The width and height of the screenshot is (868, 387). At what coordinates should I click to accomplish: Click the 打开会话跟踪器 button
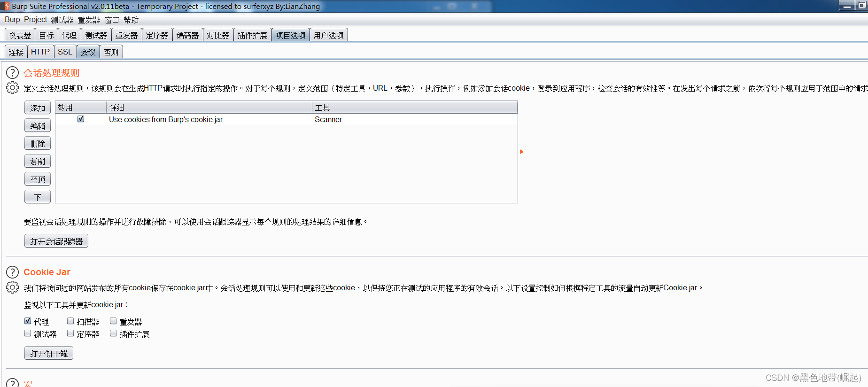56,241
